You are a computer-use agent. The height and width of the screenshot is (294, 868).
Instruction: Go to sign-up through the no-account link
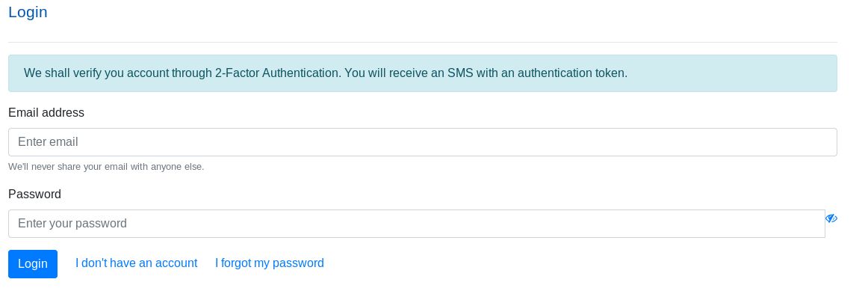[x=136, y=263]
